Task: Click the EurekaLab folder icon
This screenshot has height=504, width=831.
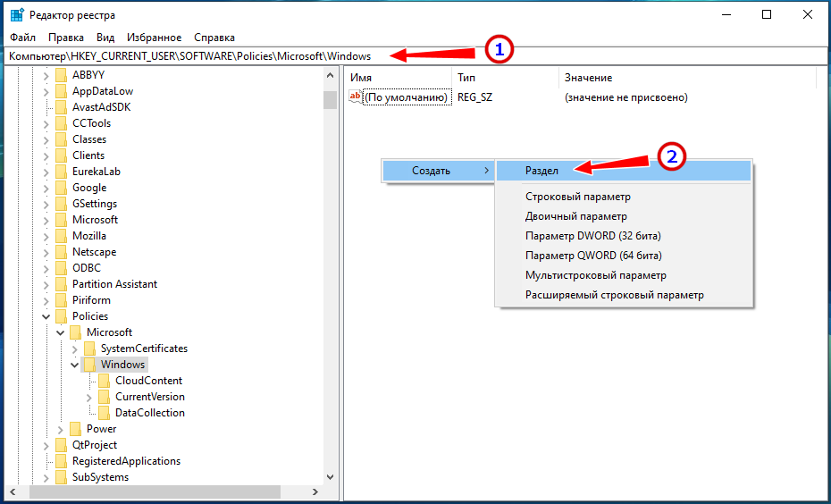Action: coord(61,172)
